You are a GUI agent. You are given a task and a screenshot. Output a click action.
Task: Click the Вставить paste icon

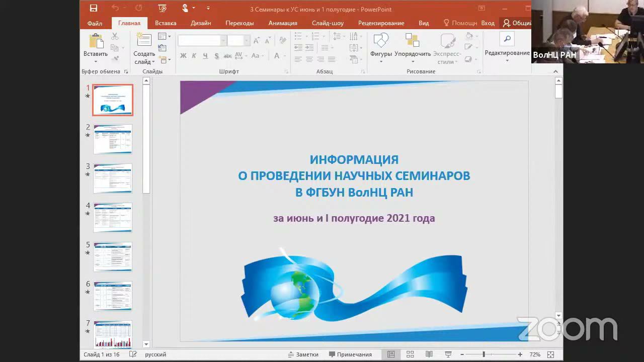pyautogui.click(x=96, y=41)
